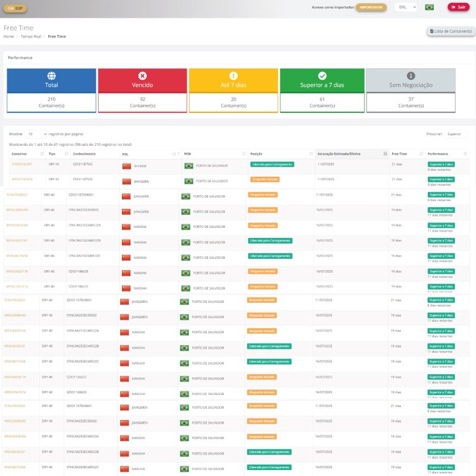Open the Lista de Container(s) button
Image resolution: width=476 pixels, height=476 pixels.
[x=450, y=31]
